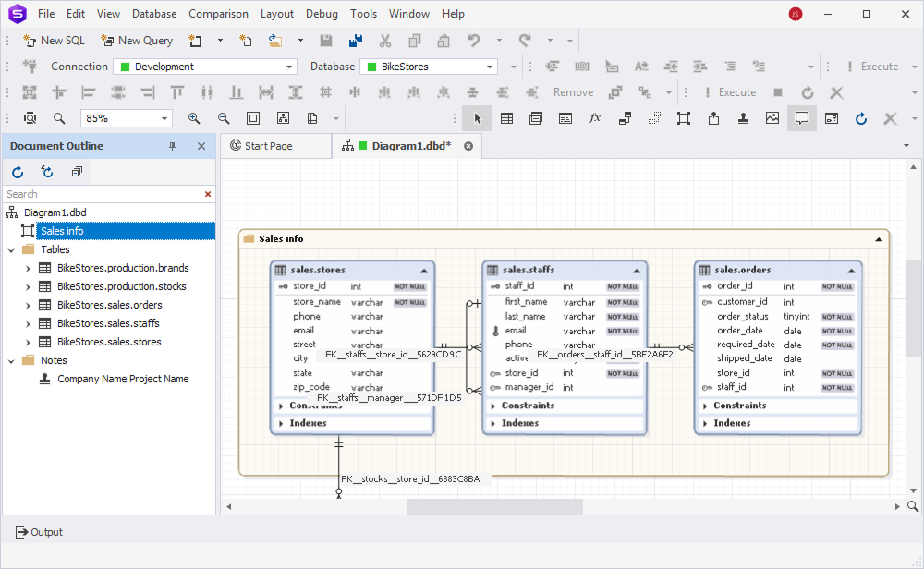Open the Tools menu
The image size is (924, 569).
click(363, 14)
